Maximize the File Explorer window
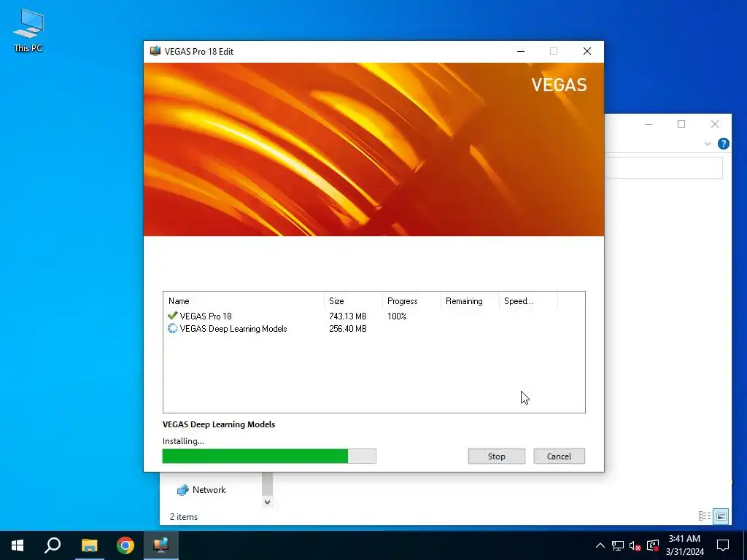Screen dimensions: 747x560 [x=681, y=124]
